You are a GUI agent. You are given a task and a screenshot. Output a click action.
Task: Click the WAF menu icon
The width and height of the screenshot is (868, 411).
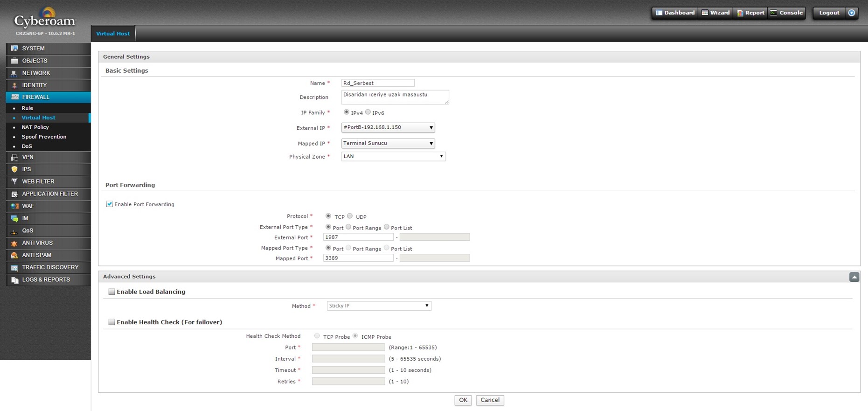[x=14, y=206]
